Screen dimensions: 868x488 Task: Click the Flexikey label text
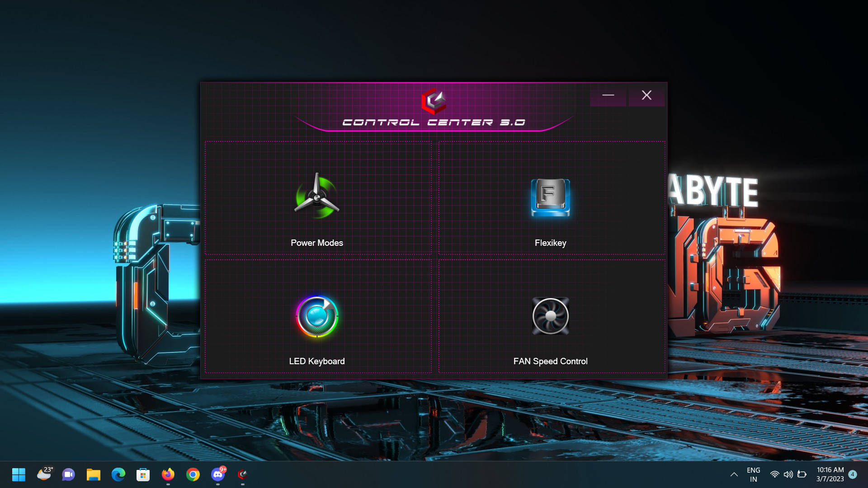(550, 243)
